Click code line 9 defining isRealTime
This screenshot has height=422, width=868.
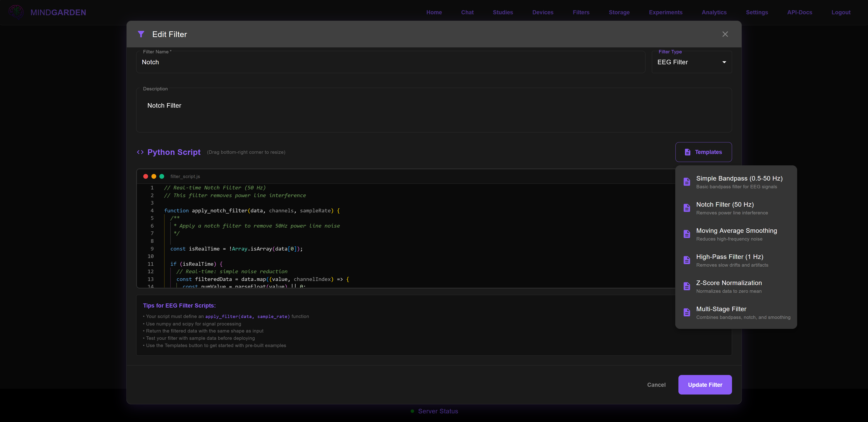pos(236,249)
